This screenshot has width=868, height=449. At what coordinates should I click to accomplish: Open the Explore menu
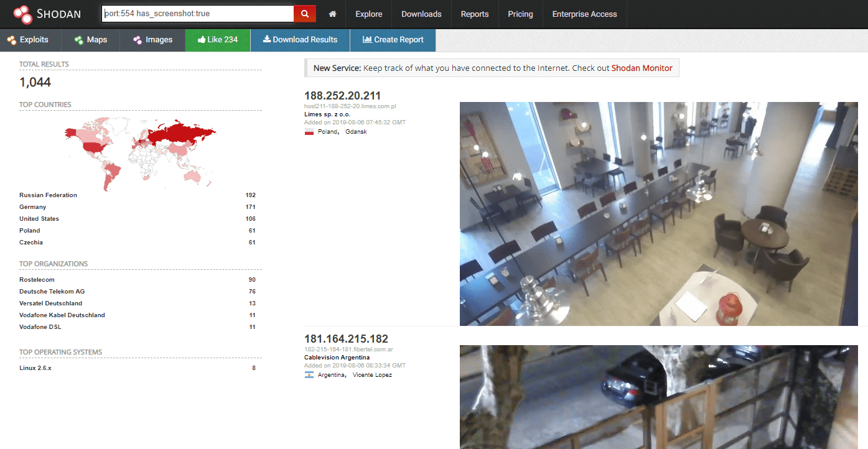pyautogui.click(x=369, y=14)
